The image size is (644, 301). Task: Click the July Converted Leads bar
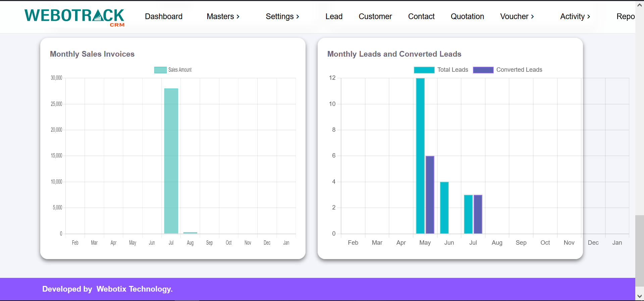tap(478, 214)
